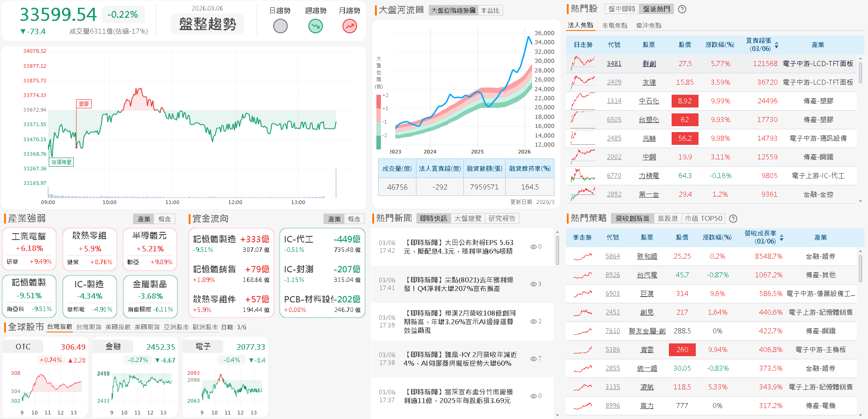Viewport: 868px width, 419px height.
Task: Open the help icon beside 盤後熱門
Action: click(x=682, y=9)
